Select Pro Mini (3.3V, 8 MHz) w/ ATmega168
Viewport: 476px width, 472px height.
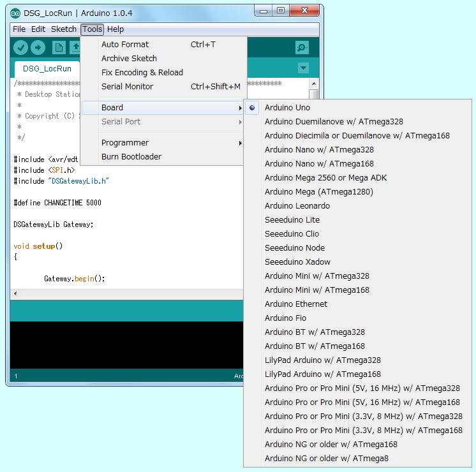357,431
